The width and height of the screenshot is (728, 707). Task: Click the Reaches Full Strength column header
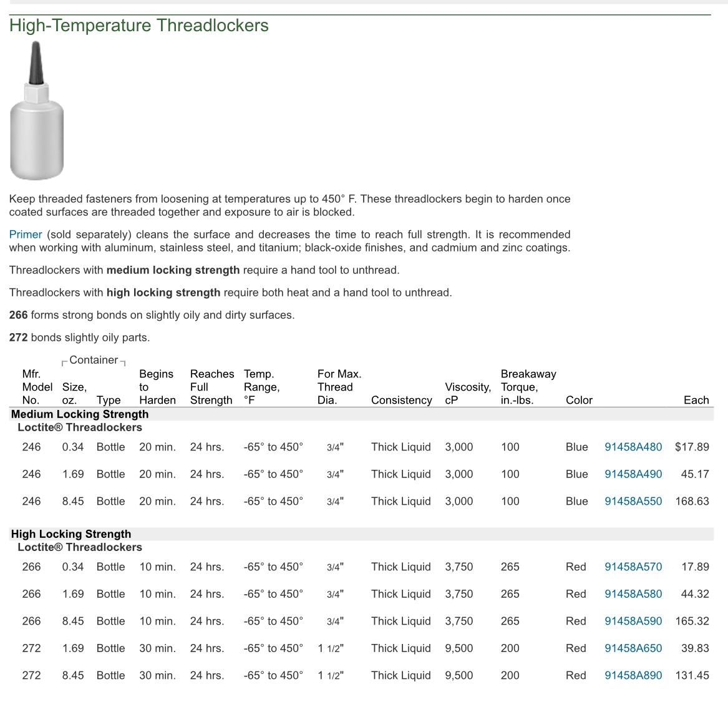pos(211,387)
